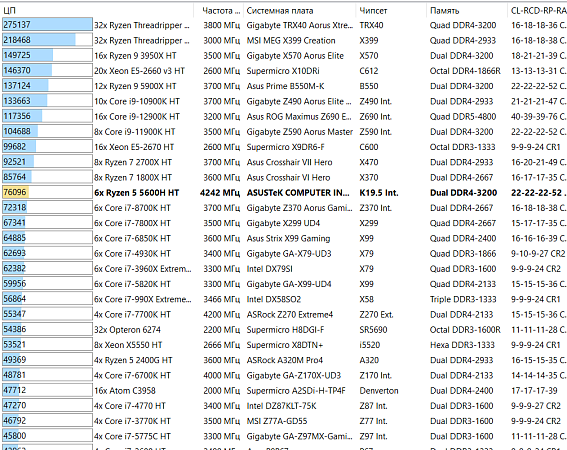Click memory cell Octal DDR4-1866R
Viewport: 567px width, 450px height.
point(465,71)
